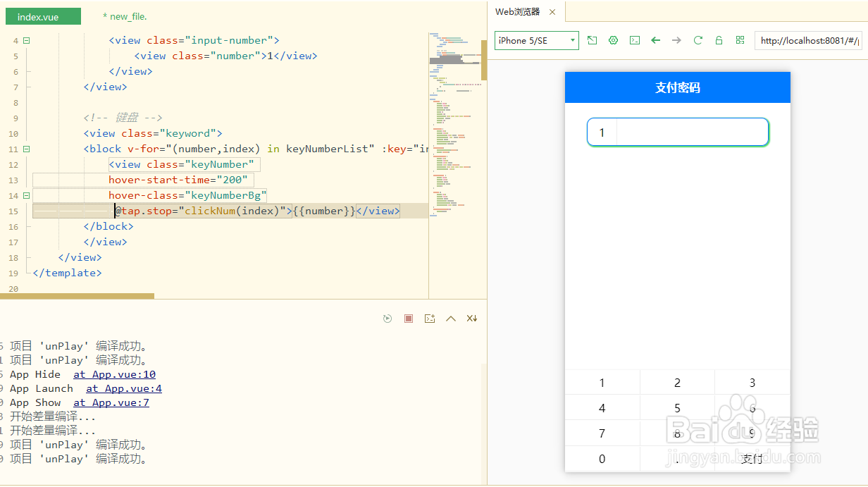Tap the 支付 pay key
This screenshot has width=868, height=487.
click(752, 459)
